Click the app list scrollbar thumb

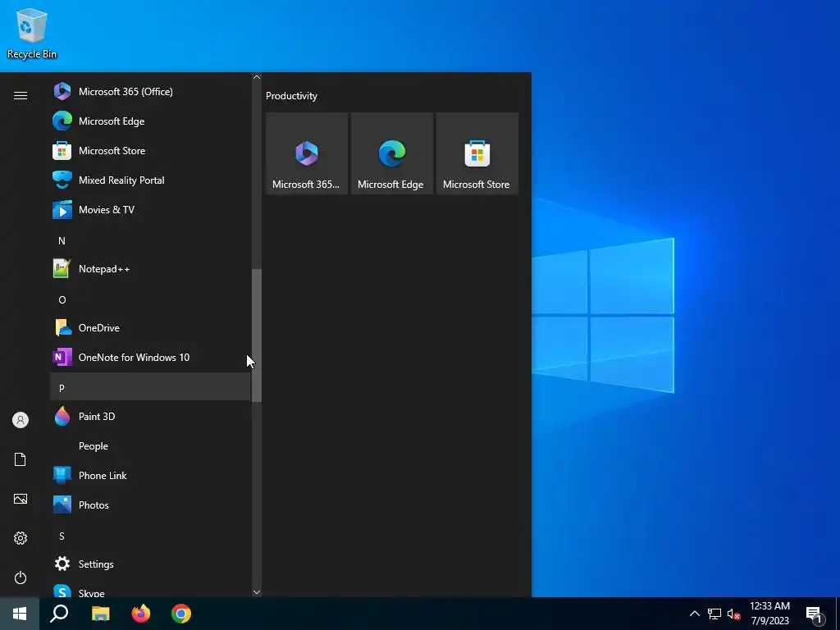point(257,336)
